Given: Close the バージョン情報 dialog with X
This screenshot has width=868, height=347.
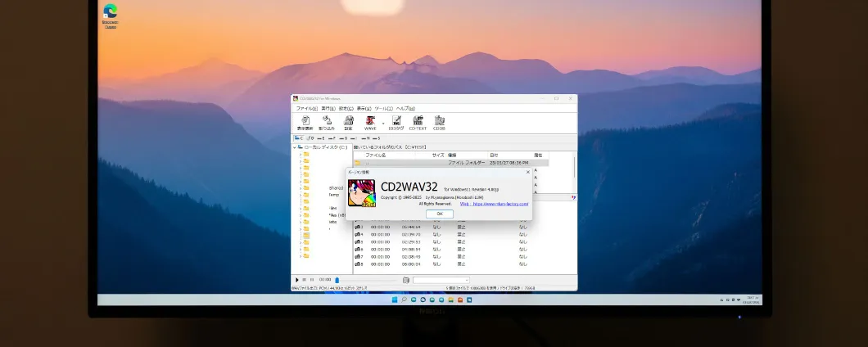Looking at the screenshot, I should pos(527,172).
